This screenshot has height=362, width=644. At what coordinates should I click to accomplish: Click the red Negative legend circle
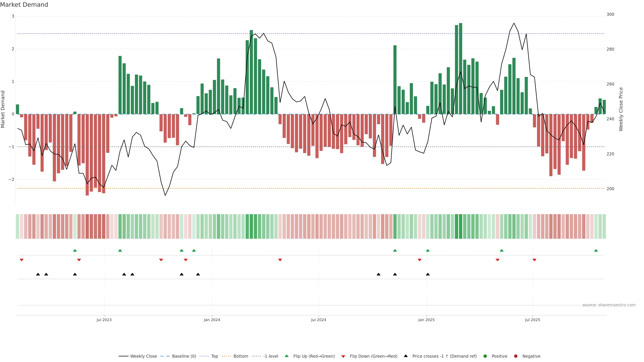[x=516, y=356]
